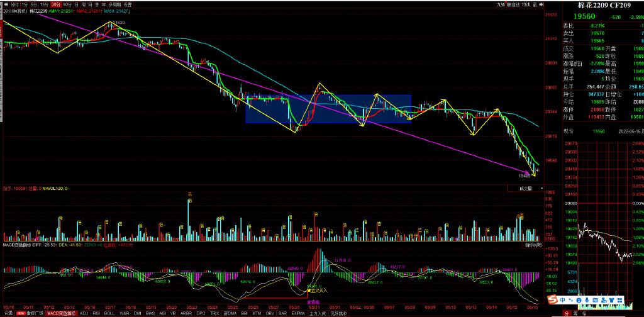Viewport: 644px width, 317px height.
Task: Click the 分 tab at bottom of quote panel
Action: point(567,313)
